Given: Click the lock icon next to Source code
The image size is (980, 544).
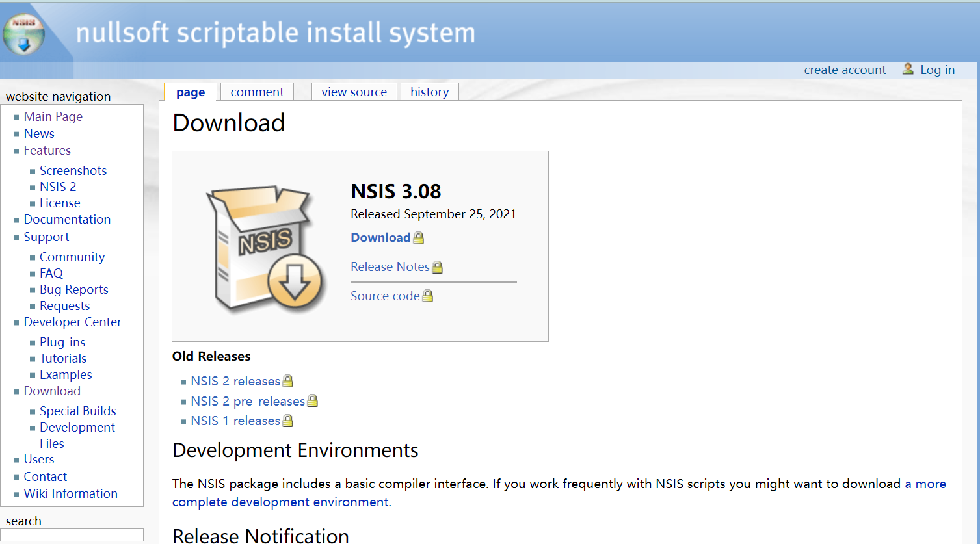Looking at the screenshot, I should [x=427, y=296].
